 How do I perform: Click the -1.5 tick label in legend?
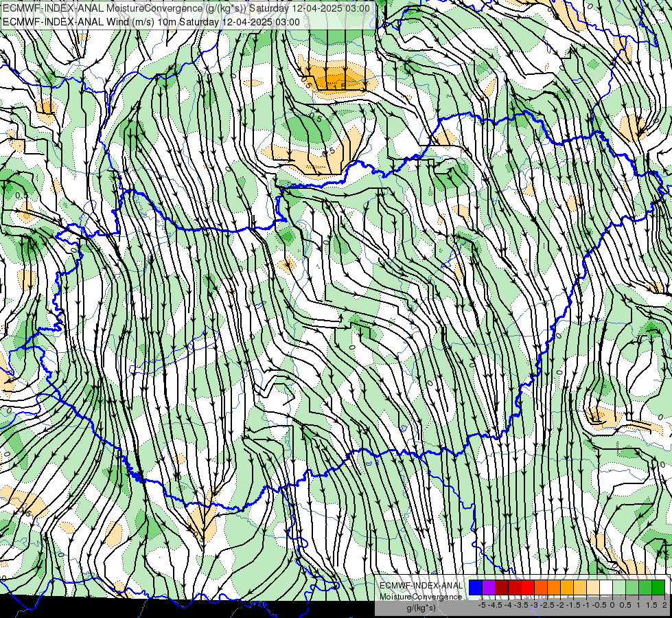click(573, 605)
